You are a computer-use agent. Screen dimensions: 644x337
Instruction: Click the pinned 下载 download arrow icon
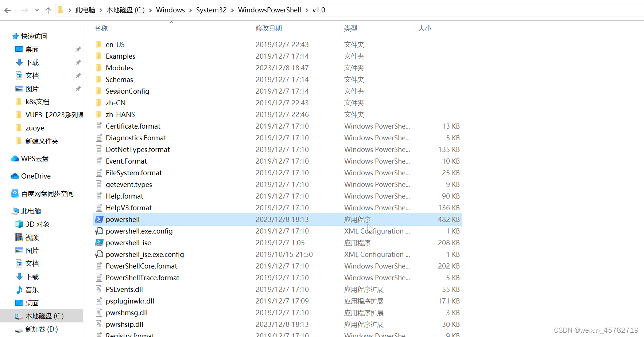pos(19,62)
